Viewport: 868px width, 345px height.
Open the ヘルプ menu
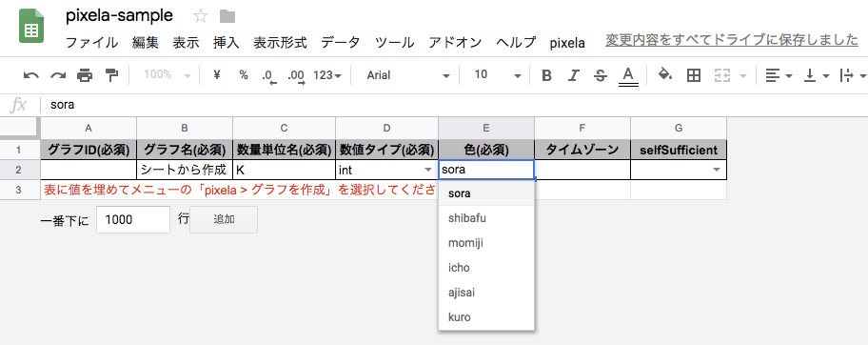[x=516, y=43]
